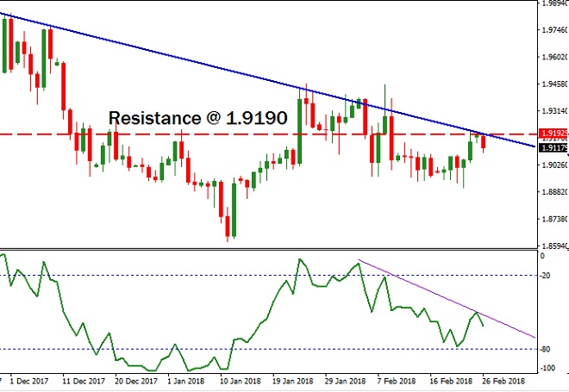Screen dimensions: 569x392
Task: Click the 1.8882 price axis label
Action: [x=555, y=192]
